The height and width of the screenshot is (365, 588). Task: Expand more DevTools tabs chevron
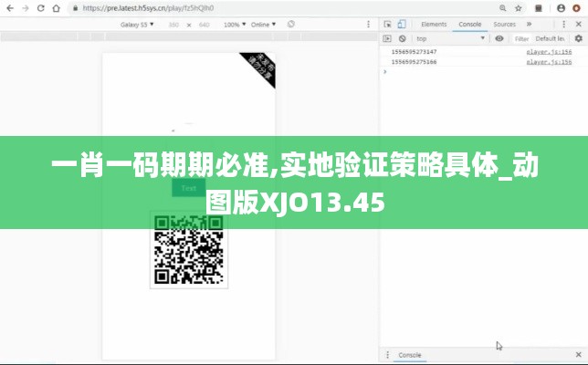tap(530, 25)
